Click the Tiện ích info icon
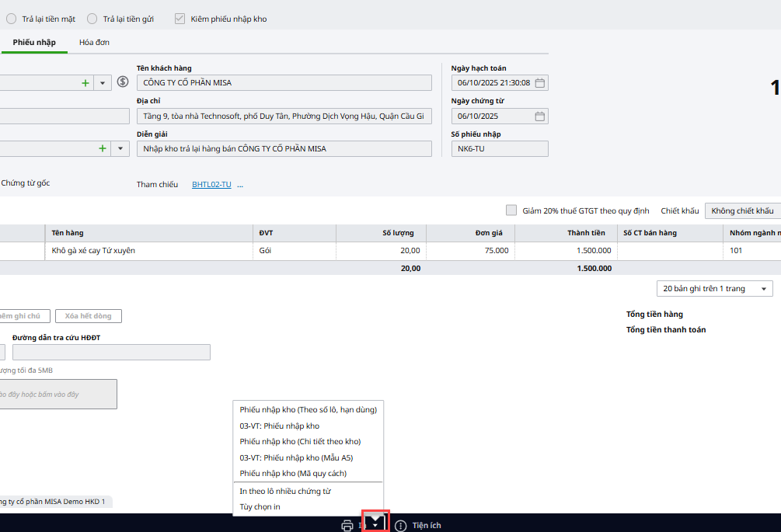 click(x=401, y=526)
